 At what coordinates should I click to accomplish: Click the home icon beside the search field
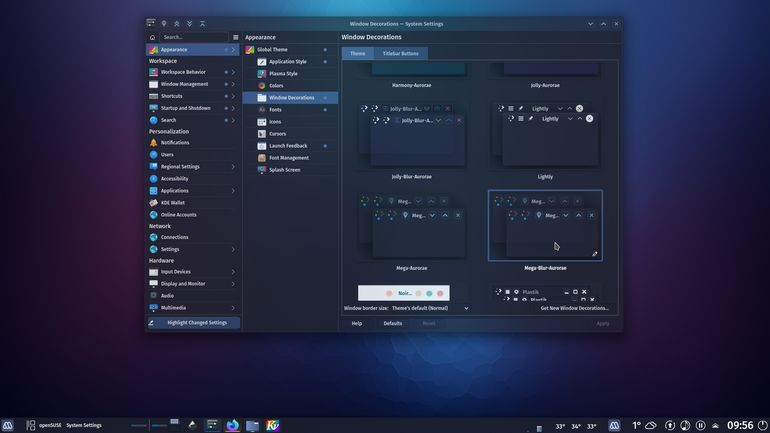pyautogui.click(x=152, y=37)
